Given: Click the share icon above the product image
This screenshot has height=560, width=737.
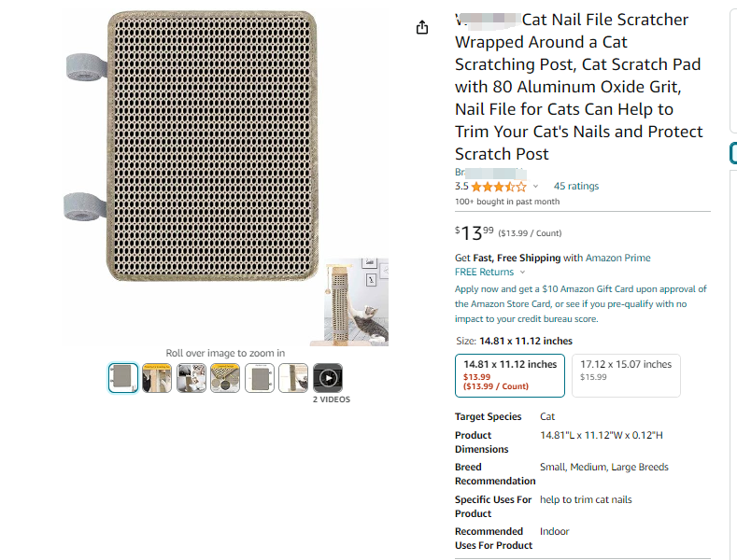Looking at the screenshot, I should [x=422, y=28].
